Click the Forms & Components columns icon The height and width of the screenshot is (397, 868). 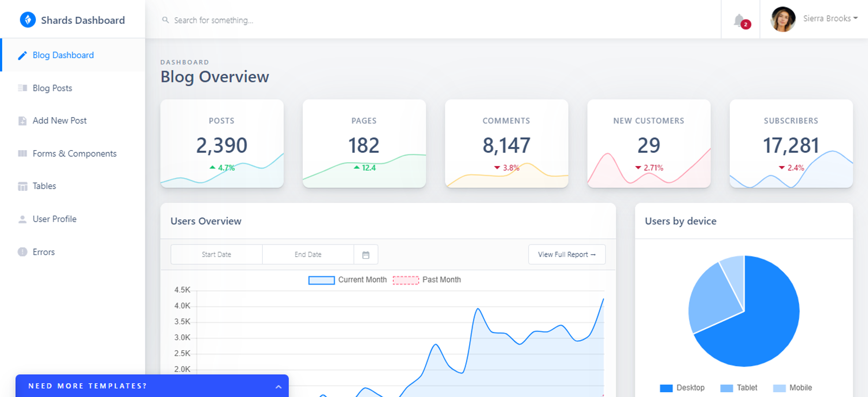tap(22, 153)
